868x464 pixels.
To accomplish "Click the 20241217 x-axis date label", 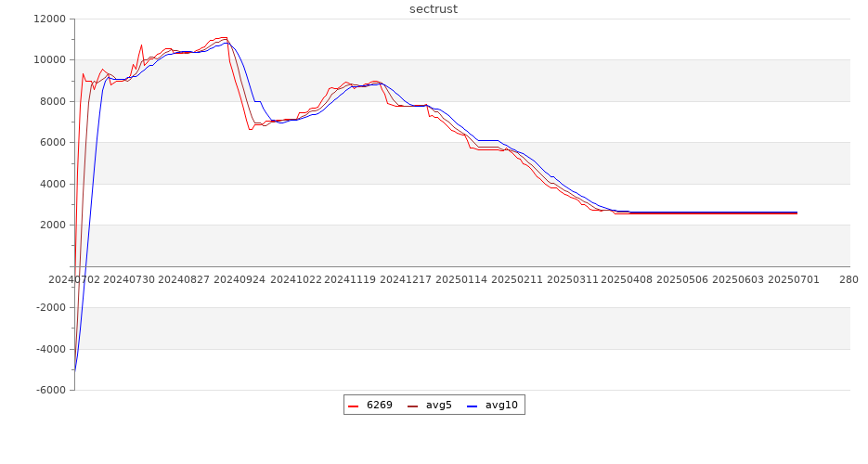I will [x=407, y=279].
